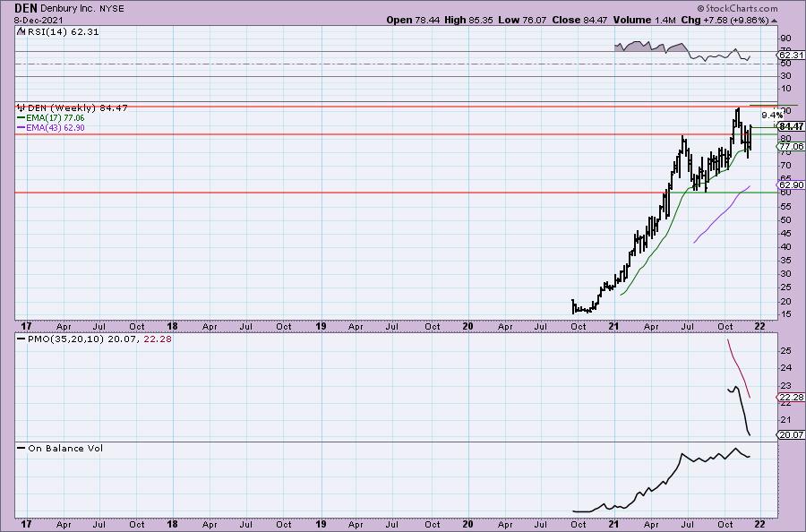Click the 22.28 PMO tag on right axis
This screenshot has height=532, width=806.
(x=791, y=398)
